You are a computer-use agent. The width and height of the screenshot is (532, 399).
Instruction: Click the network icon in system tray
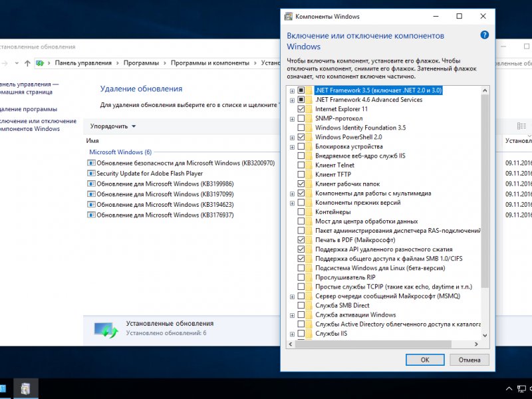pos(521,389)
